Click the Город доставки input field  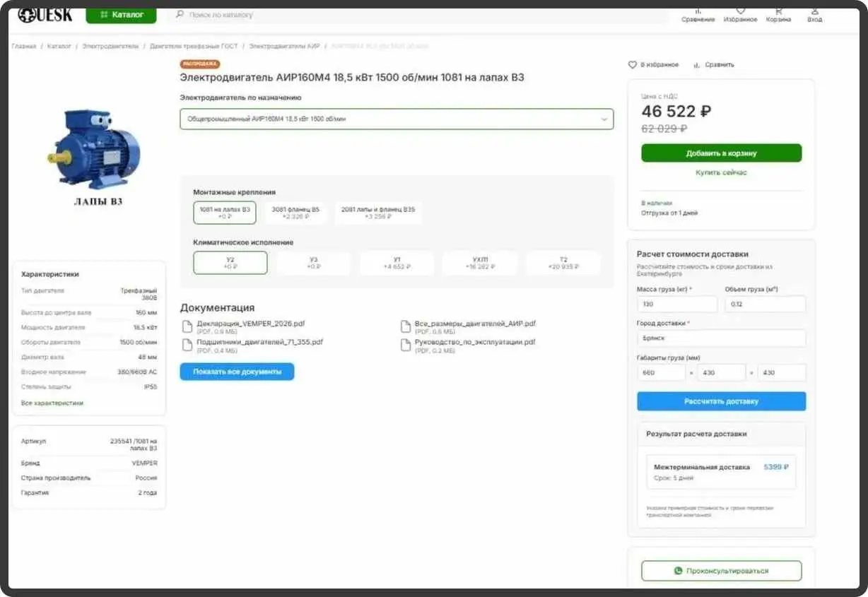point(721,338)
